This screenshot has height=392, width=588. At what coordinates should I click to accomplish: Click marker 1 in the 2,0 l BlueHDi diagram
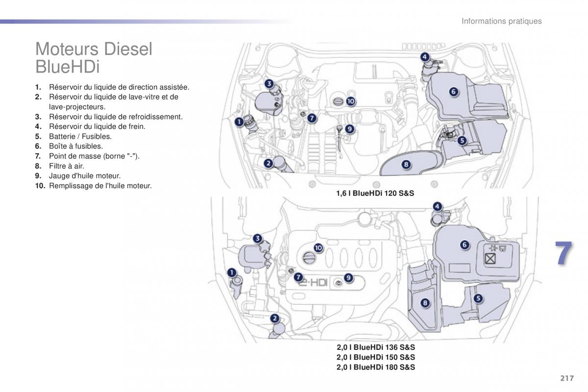click(x=232, y=272)
